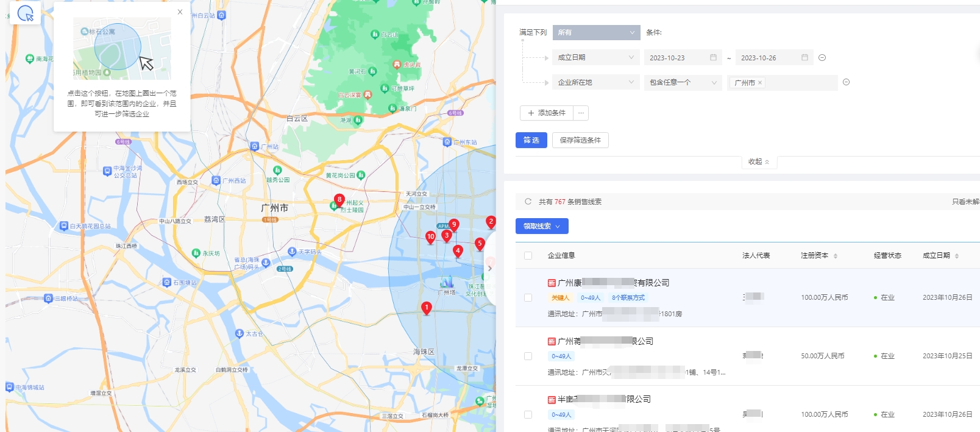Apply filters with the 筛选 button

coord(531,140)
